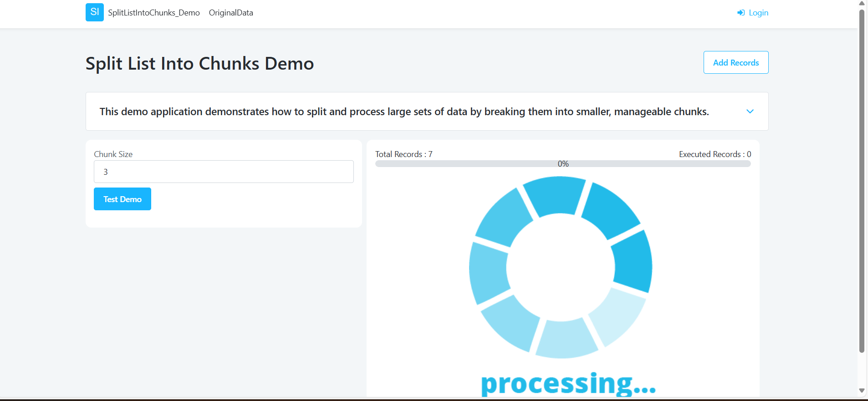Open the Login link text
The height and width of the screenshot is (401, 868).
[758, 13]
